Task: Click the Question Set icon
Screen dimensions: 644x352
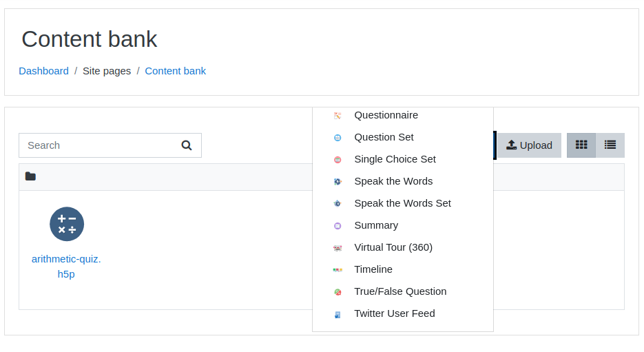Action: (x=337, y=138)
